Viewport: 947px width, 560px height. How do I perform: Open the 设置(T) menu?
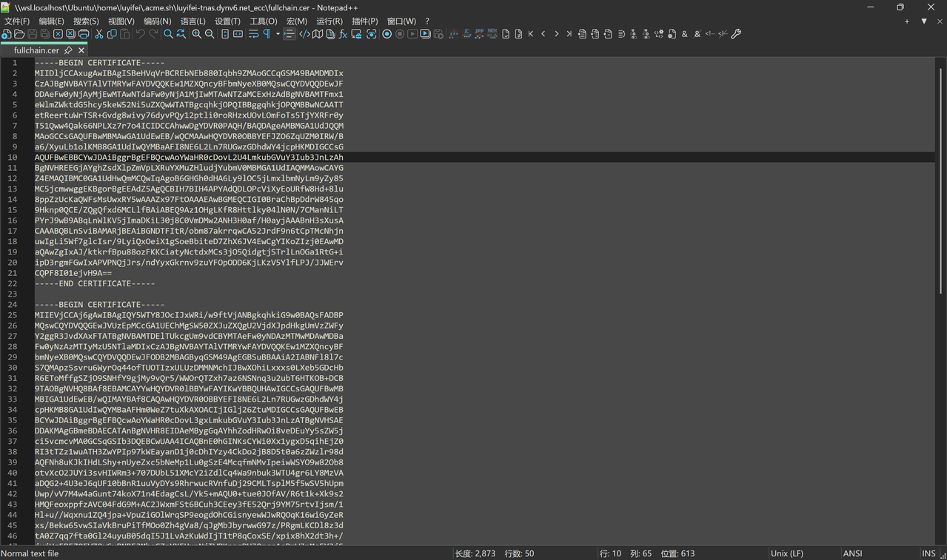pyautogui.click(x=227, y=21)
